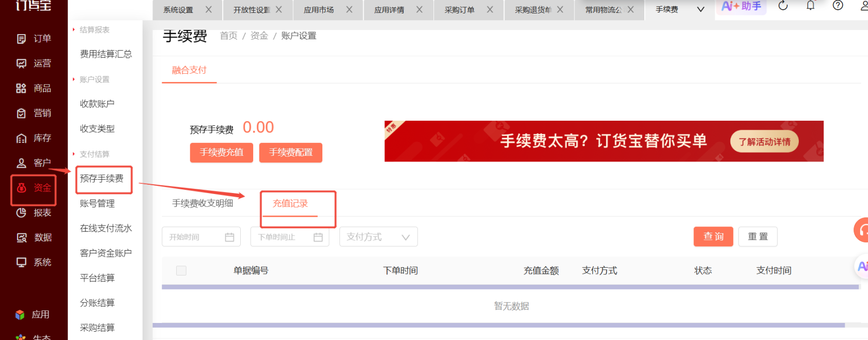This screenshot has width=868, height=340.
Task: Switch to the 系统设置 tab
Action: pyautogui.click(x=178, y=10)
